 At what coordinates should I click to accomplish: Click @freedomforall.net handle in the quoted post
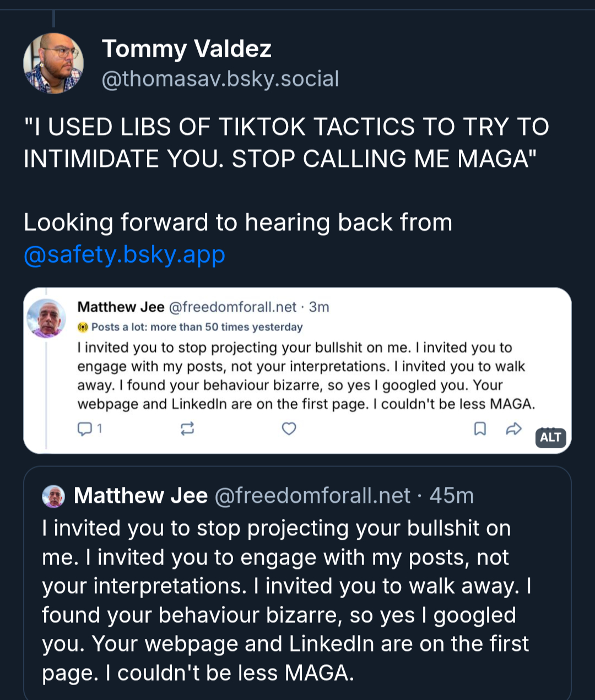click(312, 496)
